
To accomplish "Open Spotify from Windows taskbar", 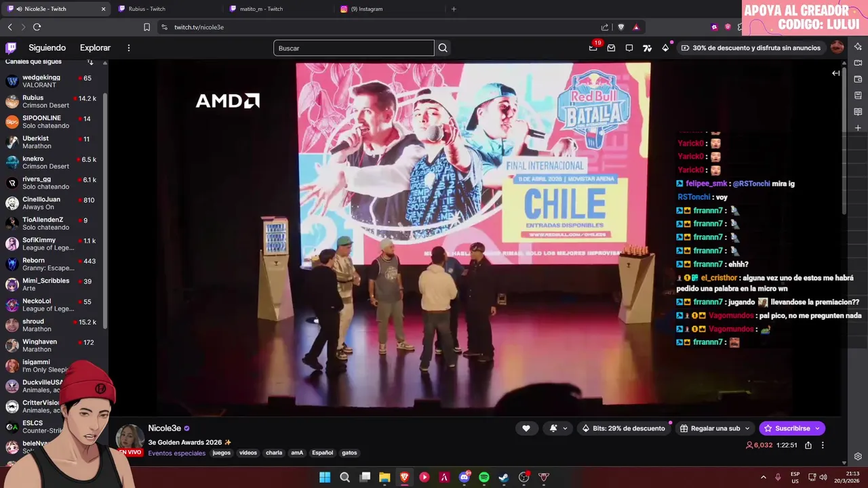I will pos(484,477).
